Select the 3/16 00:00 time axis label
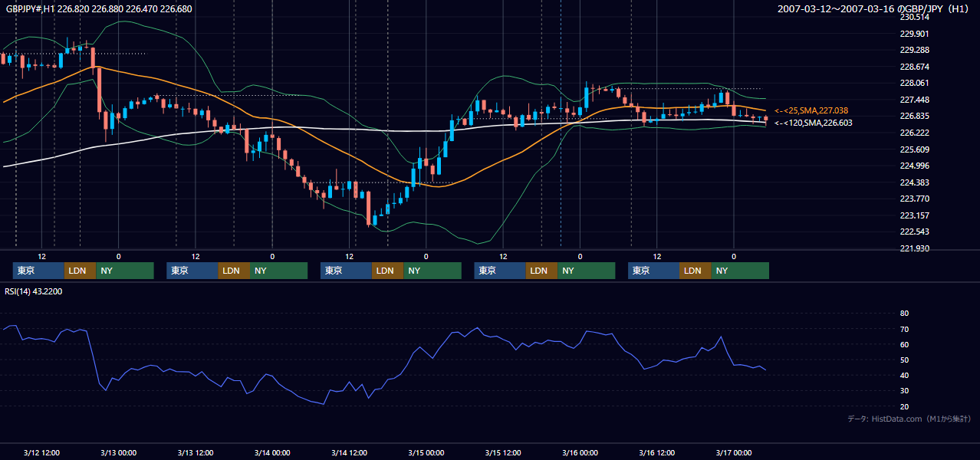Viewport: 980px width, 460px height. pos(580,452)
